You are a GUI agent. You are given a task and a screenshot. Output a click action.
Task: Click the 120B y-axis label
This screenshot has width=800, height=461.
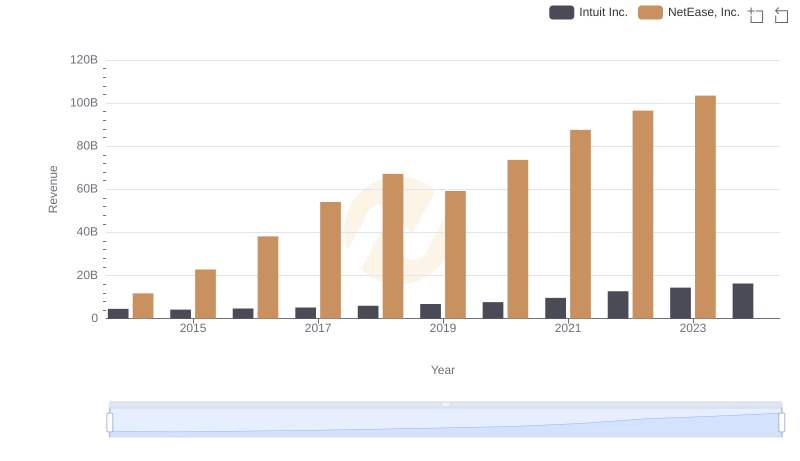84,60
